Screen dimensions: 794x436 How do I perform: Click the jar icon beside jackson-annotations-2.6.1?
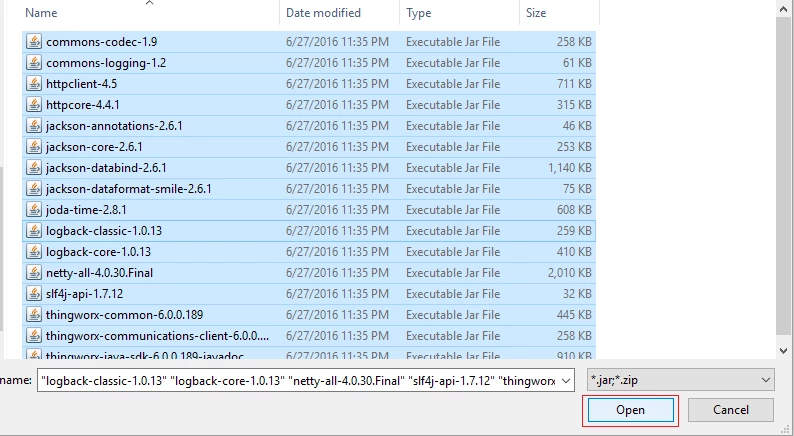tap(34, 126)
